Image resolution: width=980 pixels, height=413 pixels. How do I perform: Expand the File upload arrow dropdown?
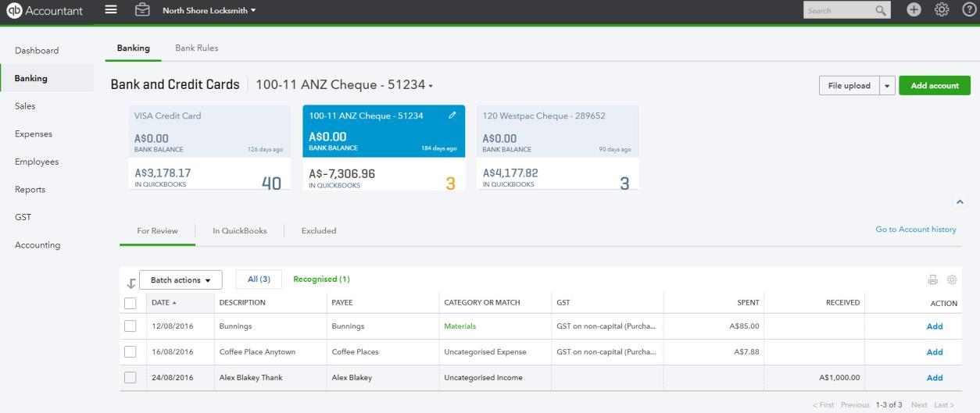coord(887,86)
